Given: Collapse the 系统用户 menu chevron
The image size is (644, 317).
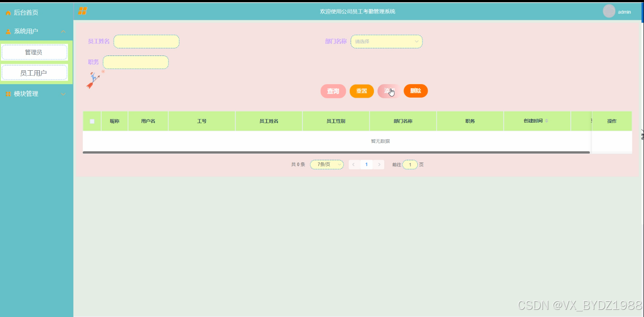Looking at the screenshot, I should (x=63, y=31).
